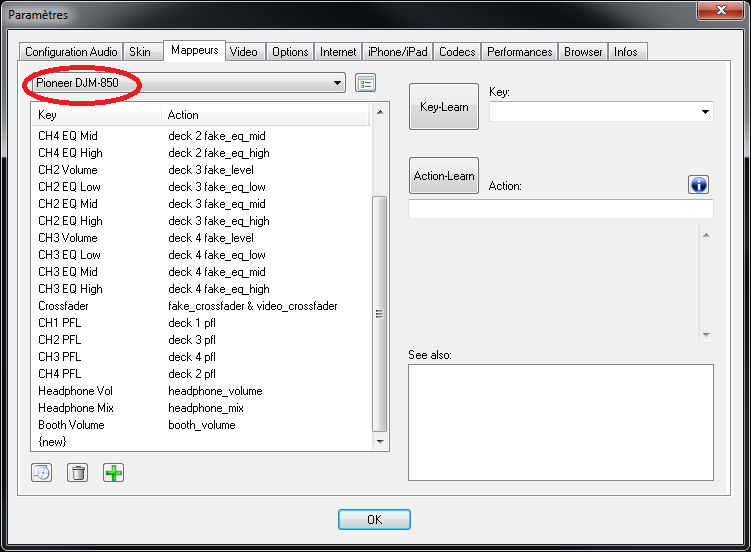The height and width of the screenshot is (552, 751).
Task: Click inside the See also box
Action: pos(561,422)
